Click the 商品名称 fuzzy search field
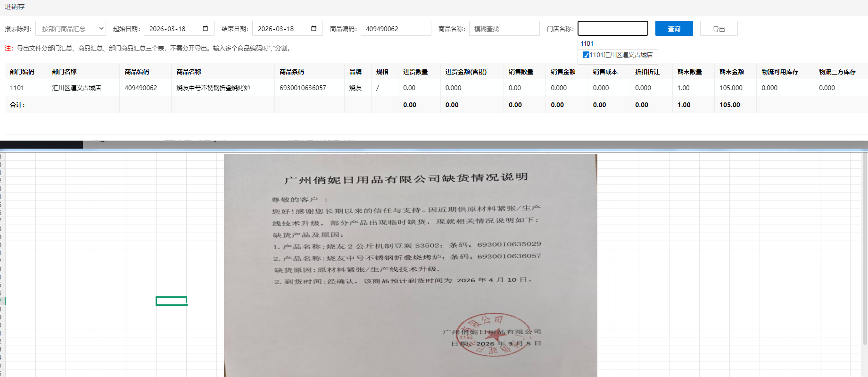 [504, 29]
